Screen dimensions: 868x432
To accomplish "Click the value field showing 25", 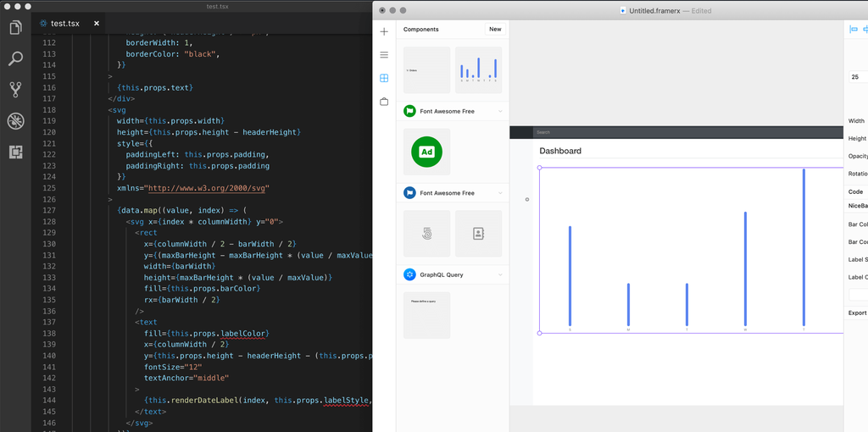I will (x=859, y=77).
